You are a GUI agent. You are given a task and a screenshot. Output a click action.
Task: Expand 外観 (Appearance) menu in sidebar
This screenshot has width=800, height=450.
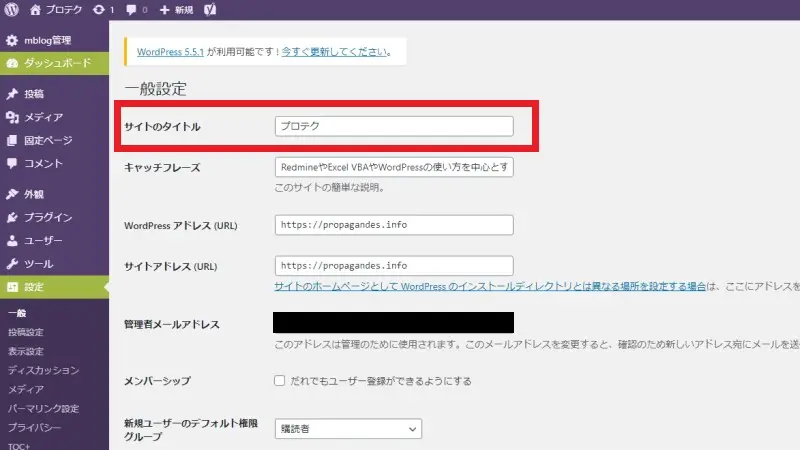click(33, 194)
